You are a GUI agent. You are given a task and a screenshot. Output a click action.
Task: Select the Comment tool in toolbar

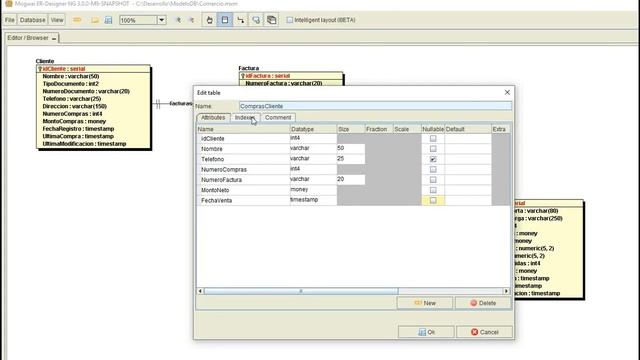pyautogui.click(x=256, y=20)
